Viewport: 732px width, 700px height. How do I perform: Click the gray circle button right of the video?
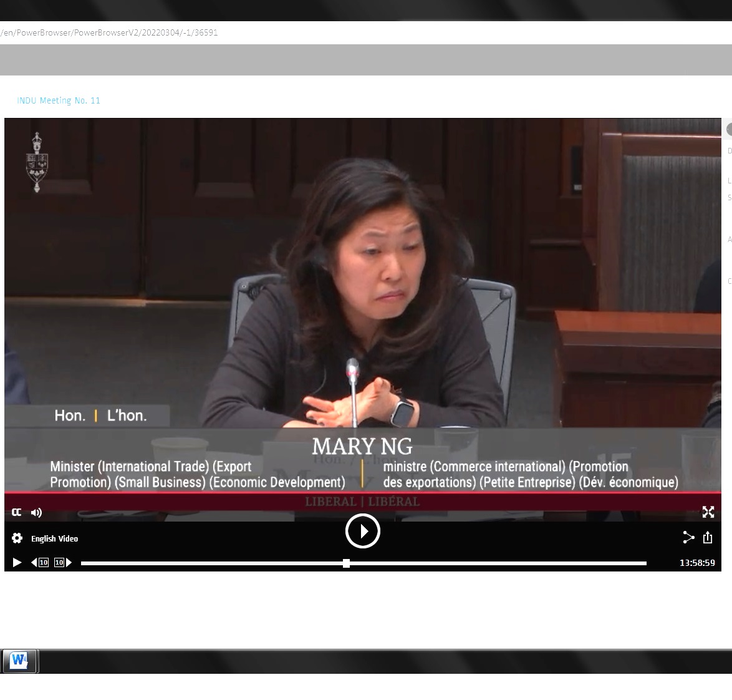(x=729, y=129)
